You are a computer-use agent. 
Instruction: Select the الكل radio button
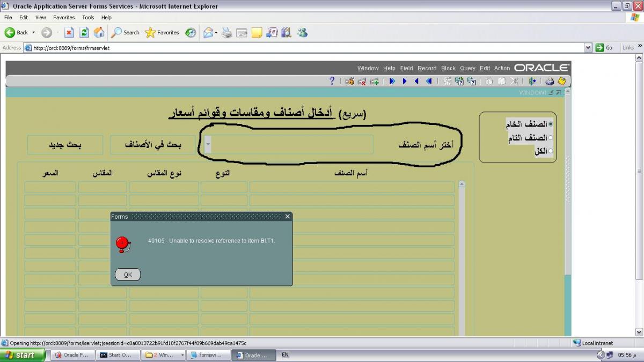551,151
